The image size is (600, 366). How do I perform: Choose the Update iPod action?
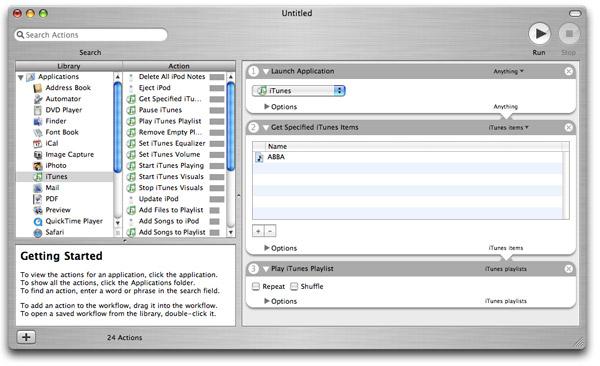(x=175, y=199)
